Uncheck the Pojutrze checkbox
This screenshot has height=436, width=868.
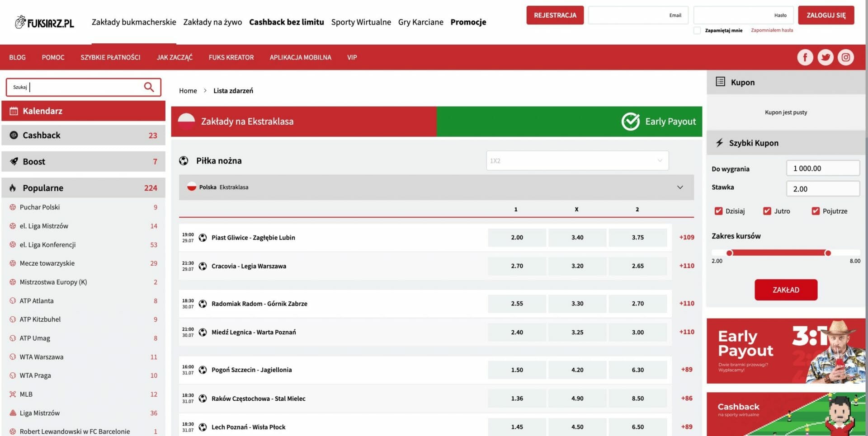click(x=816, y=211)
